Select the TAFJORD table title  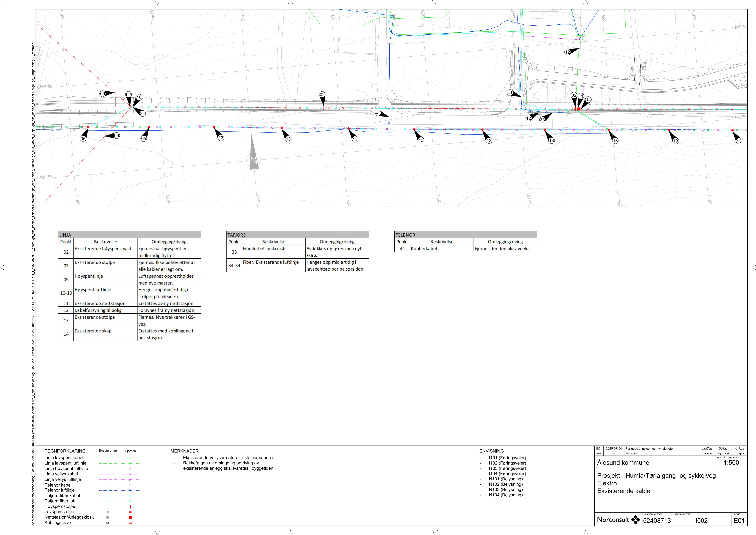(x=237, y=235)
